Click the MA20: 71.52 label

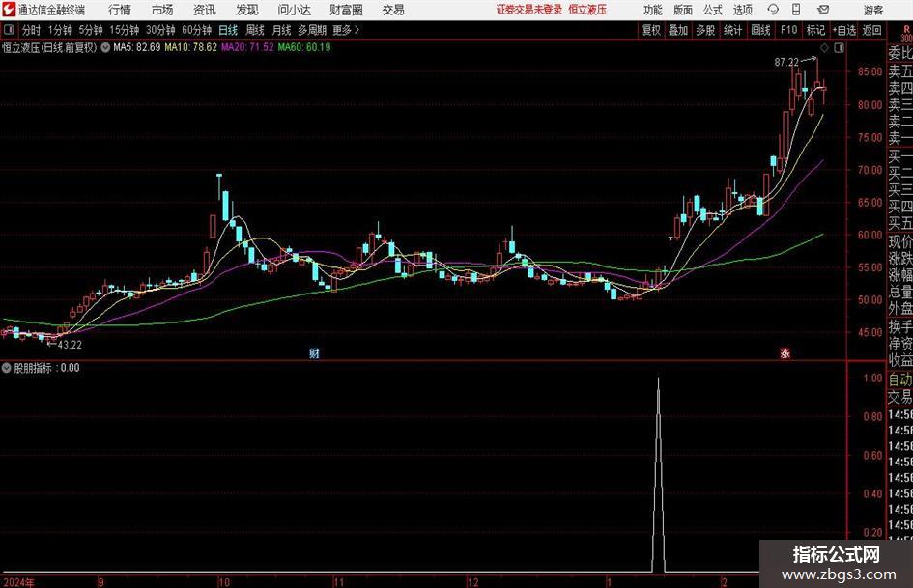click(x=247, y=47)
